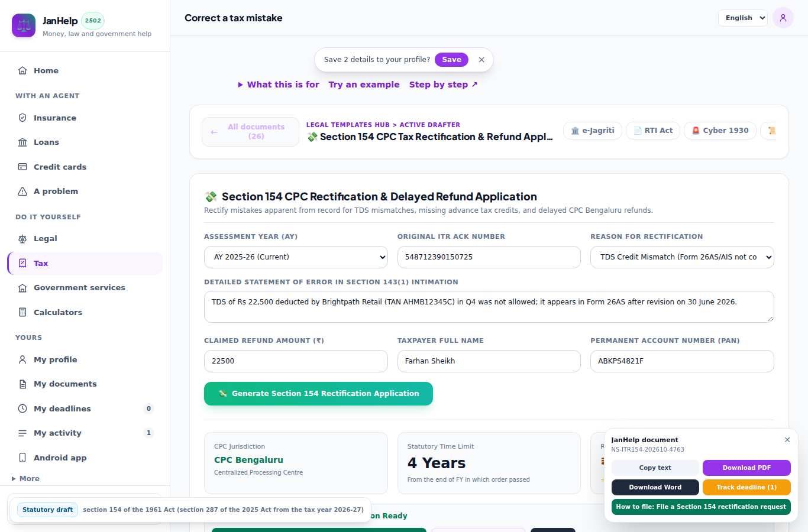Click the Android app phone icon
The image size is (808, 532).
[22, 458]
